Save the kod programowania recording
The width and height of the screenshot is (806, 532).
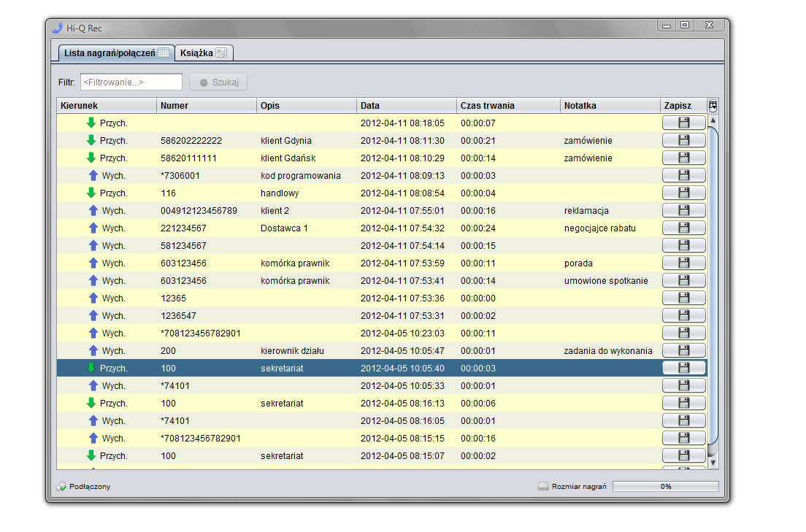(x=683, y=174)
